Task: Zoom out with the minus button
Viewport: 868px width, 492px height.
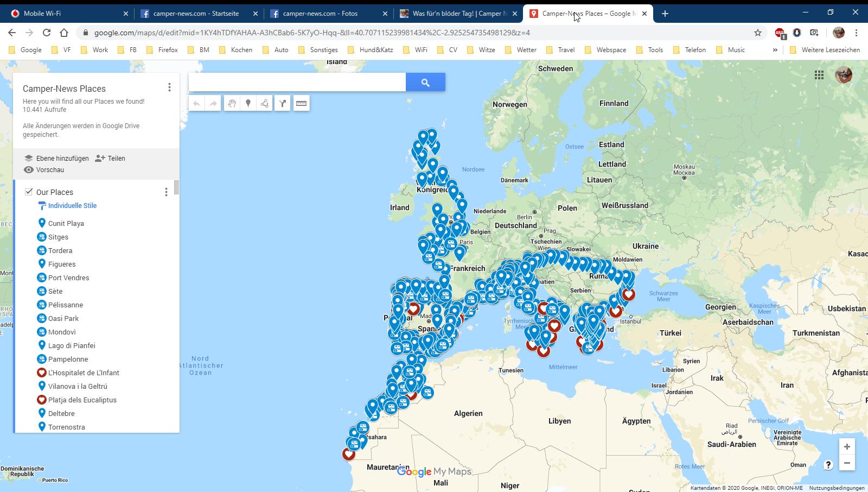Action: [847, 463]
